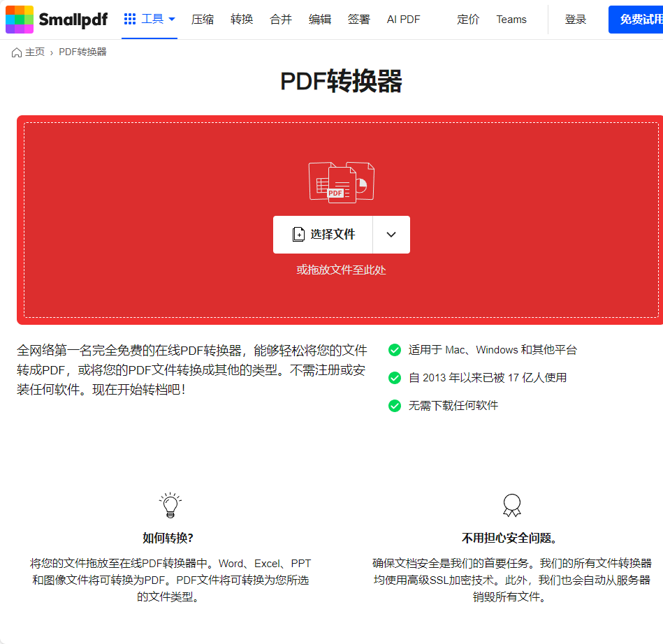Viewport: 663px width, 644px height.
Task: Go to the 定价 pricing page
Action: pos(468,20)
